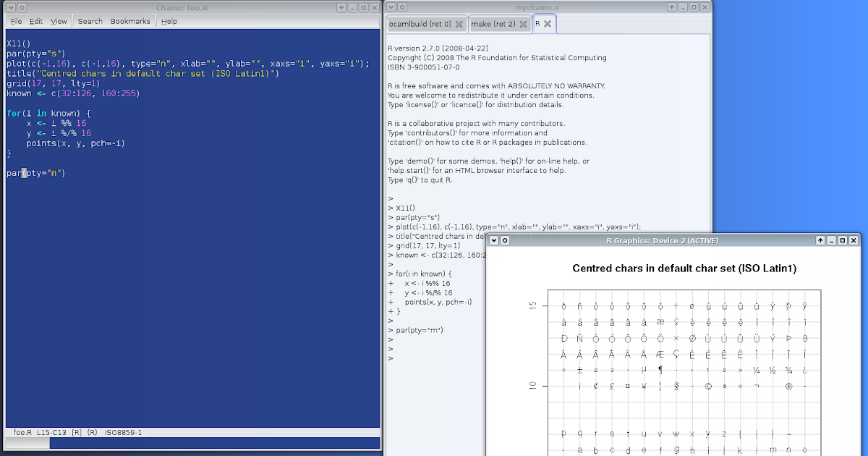Click 'R is a collaborative project' console line

(477, 124)
